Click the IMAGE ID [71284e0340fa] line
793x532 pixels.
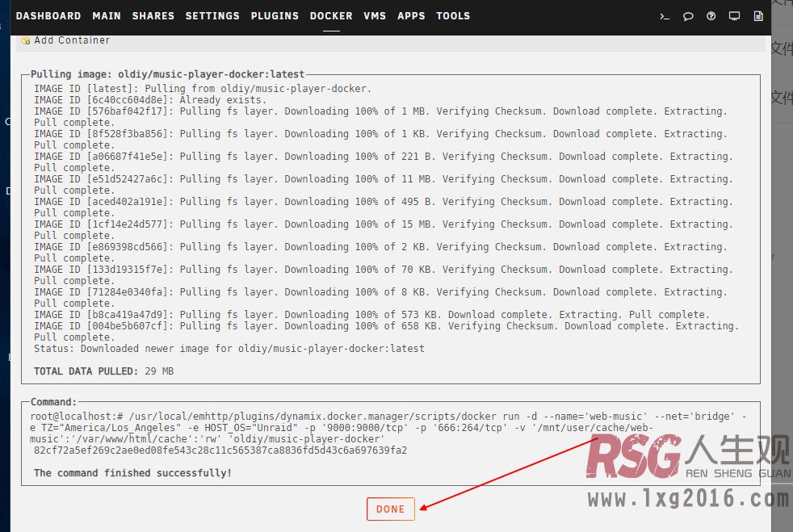point(380,297)
